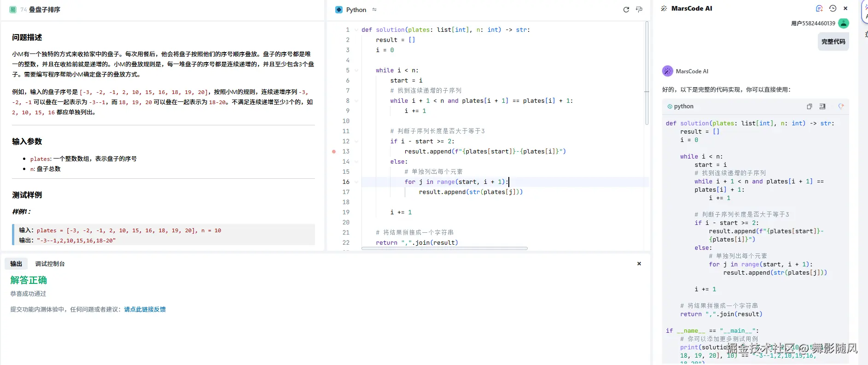Fold the else block on line 14
Image resolution: width=868 pixels, height=365 pixels.
[356, 162]
